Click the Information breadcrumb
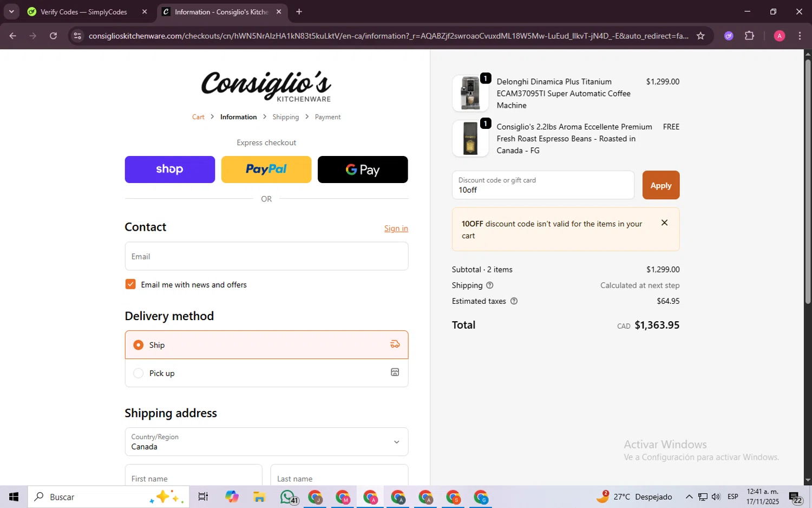Screen dimensions: 812x508 pyautogui.click(x=238, y=117)
